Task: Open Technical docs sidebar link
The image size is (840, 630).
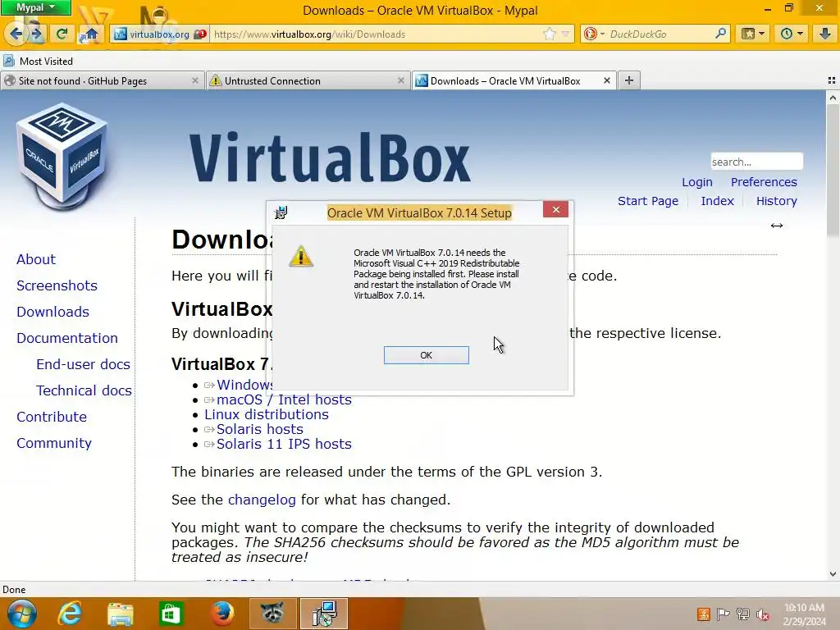Action: tap(84, 390)
